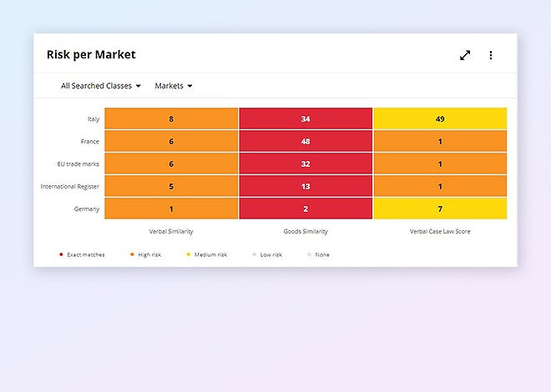Viewport: 551px width, 392px height.
Task: Select Italy Verbal Case Law cell 49
Action: 440,118
